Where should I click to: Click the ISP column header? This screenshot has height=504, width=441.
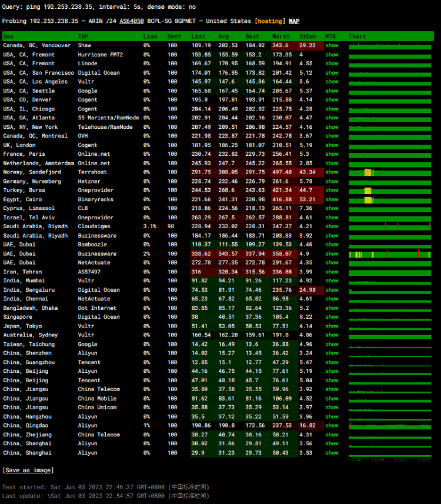point(83,36)
